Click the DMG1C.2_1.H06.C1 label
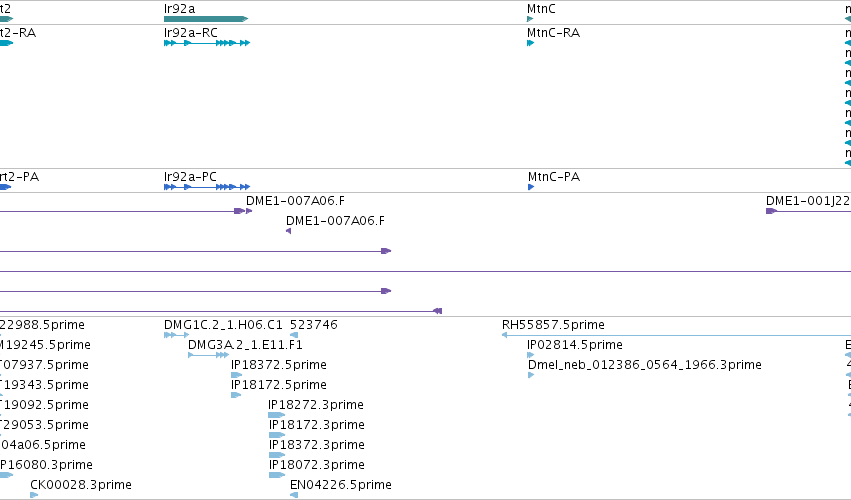Image resolution: width=851 pixels, height=500 pixels. pyautogui.click(x=223, y=325)
